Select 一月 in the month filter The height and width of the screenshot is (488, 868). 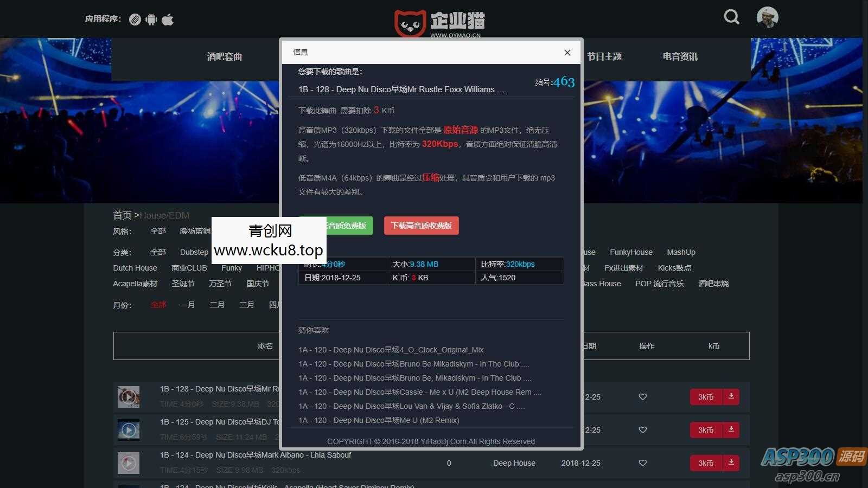click(x=187, y=305)
